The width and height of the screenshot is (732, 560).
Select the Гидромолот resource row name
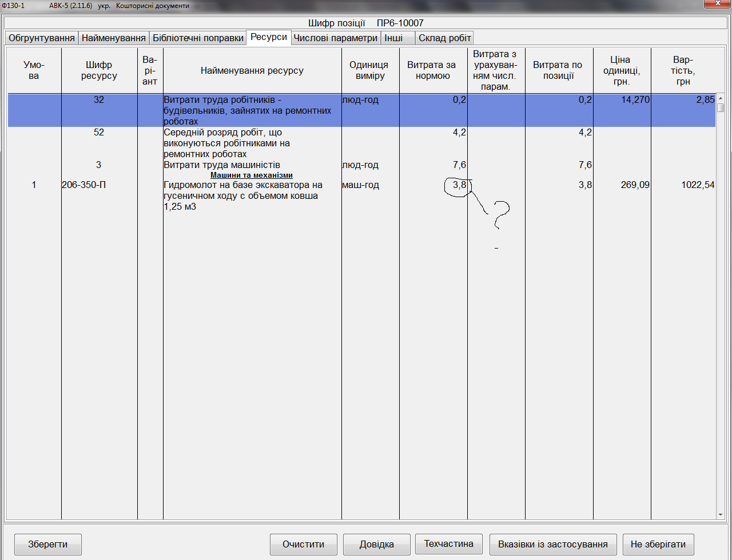pos(242,195)
